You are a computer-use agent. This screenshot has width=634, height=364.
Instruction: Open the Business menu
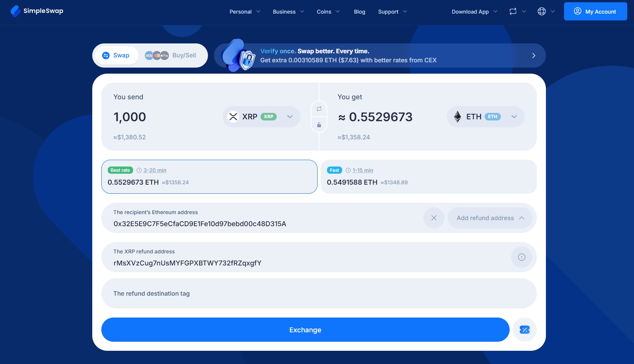pyautogui.click(x=288, y=12)
